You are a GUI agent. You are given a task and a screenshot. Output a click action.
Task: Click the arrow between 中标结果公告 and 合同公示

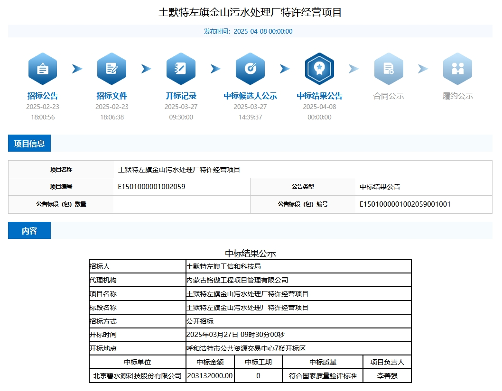(354, 69)
